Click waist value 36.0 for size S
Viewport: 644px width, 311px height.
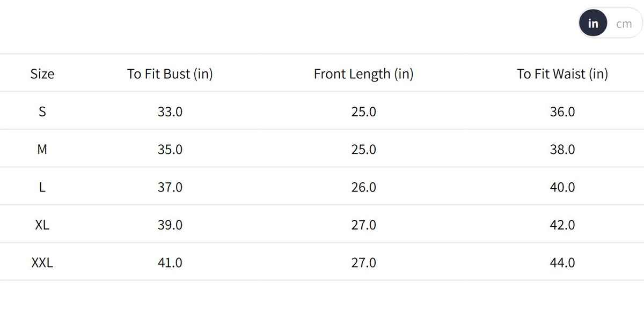click(562, 112)
